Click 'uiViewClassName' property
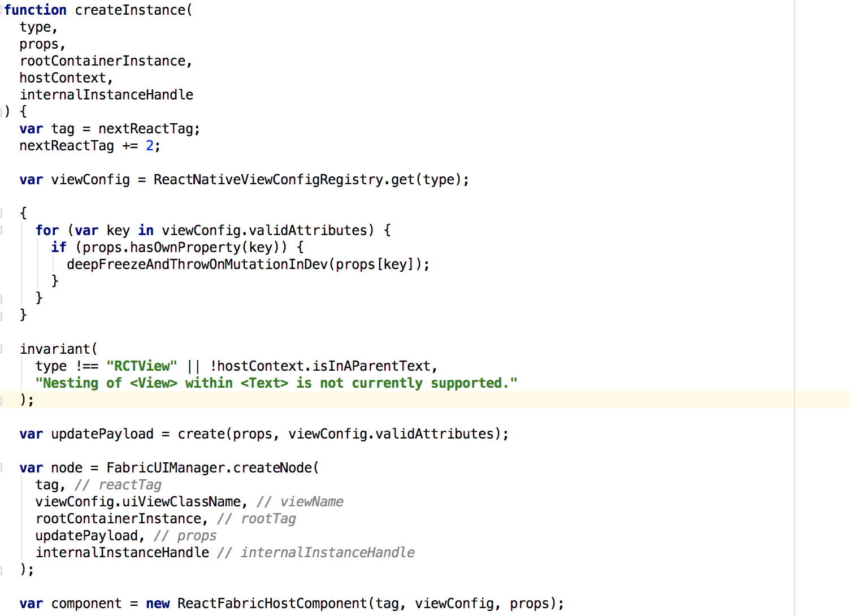The height and width of the screenshot is (616, 850). click(181, 502)
